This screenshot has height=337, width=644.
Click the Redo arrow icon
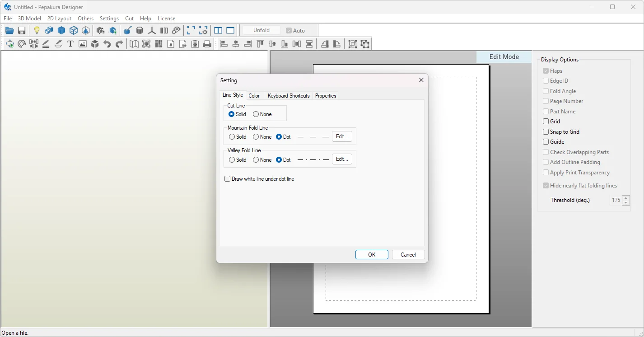click(119, 44)
